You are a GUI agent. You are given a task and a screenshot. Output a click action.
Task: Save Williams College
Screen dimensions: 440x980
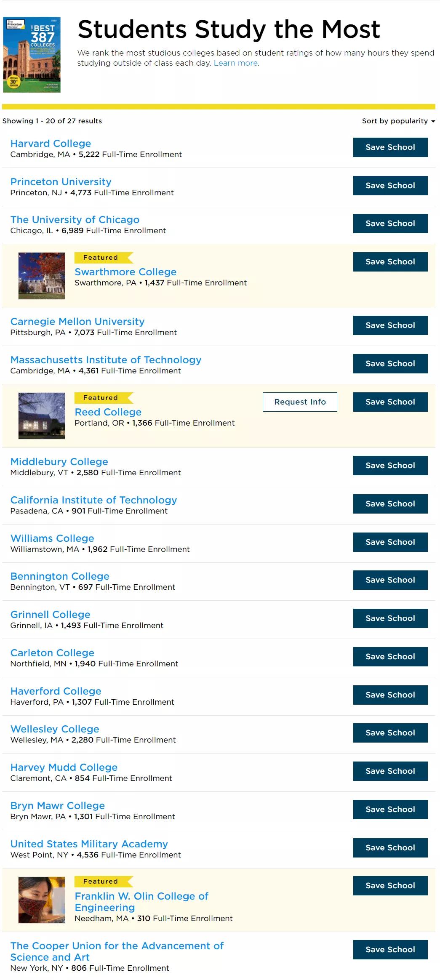tap(390, 542)
